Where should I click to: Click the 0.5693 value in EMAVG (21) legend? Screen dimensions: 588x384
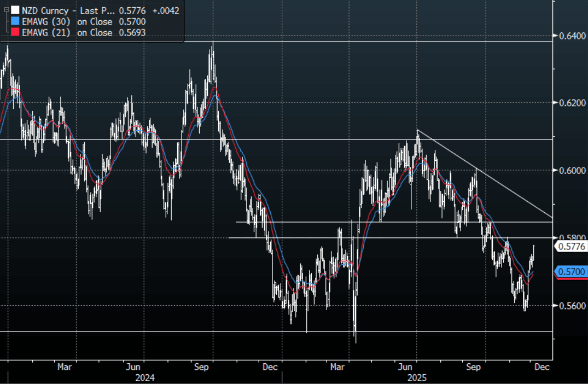[x=132, y=33]
